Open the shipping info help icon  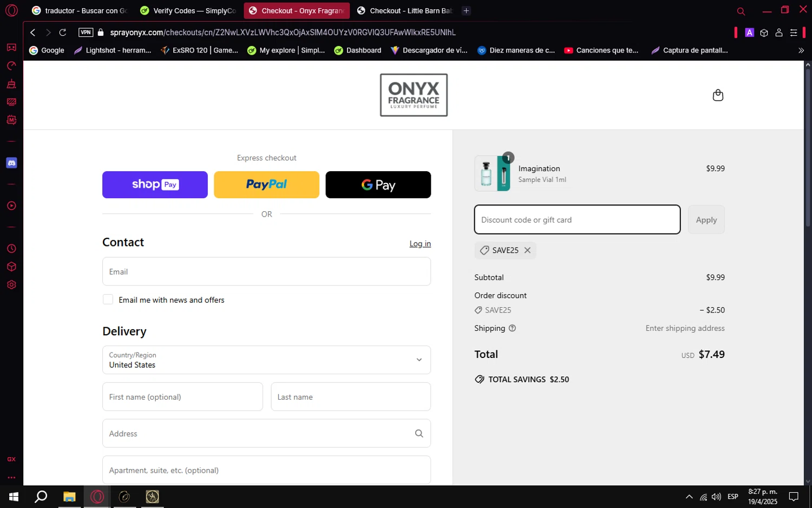512,328
